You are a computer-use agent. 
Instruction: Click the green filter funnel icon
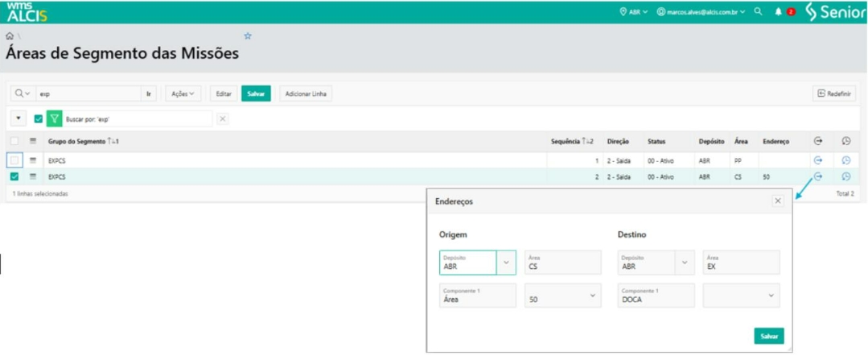[x=54, y=118]
